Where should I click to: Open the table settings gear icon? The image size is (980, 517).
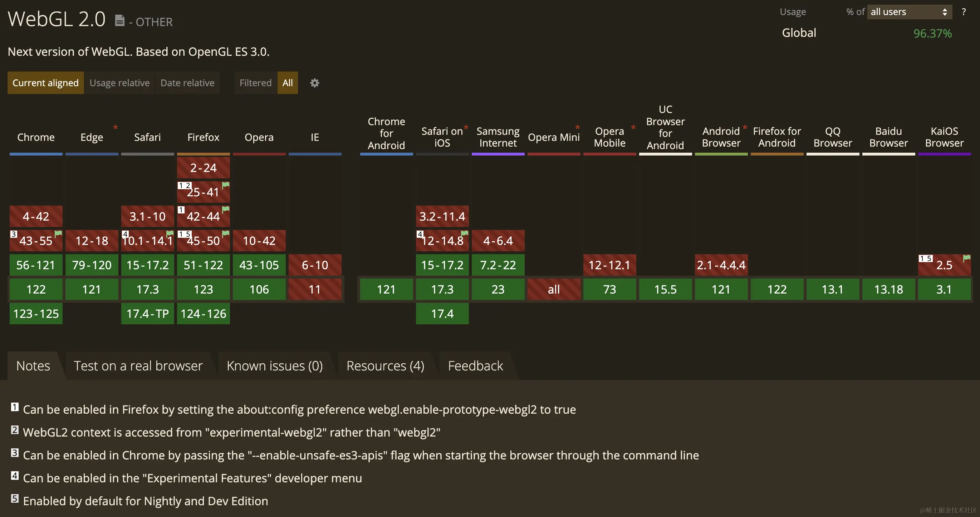(x=314, y=83)
